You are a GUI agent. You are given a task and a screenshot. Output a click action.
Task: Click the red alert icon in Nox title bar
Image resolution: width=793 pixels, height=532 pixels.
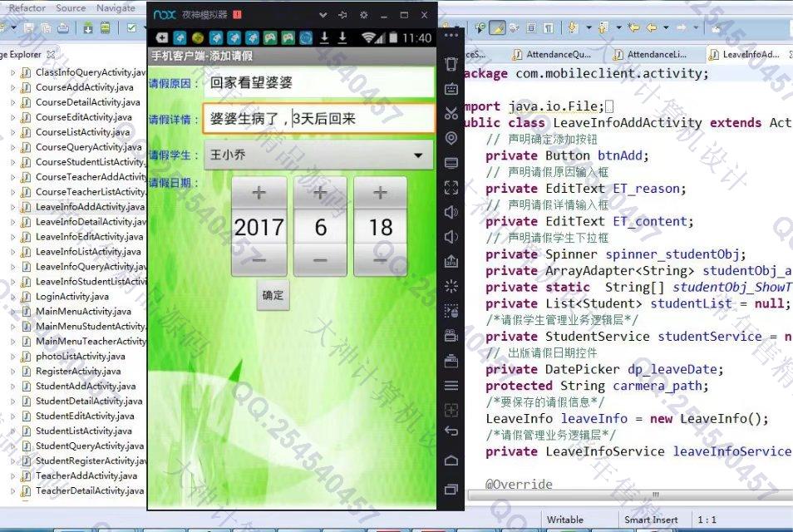click(x=237, y=15)
